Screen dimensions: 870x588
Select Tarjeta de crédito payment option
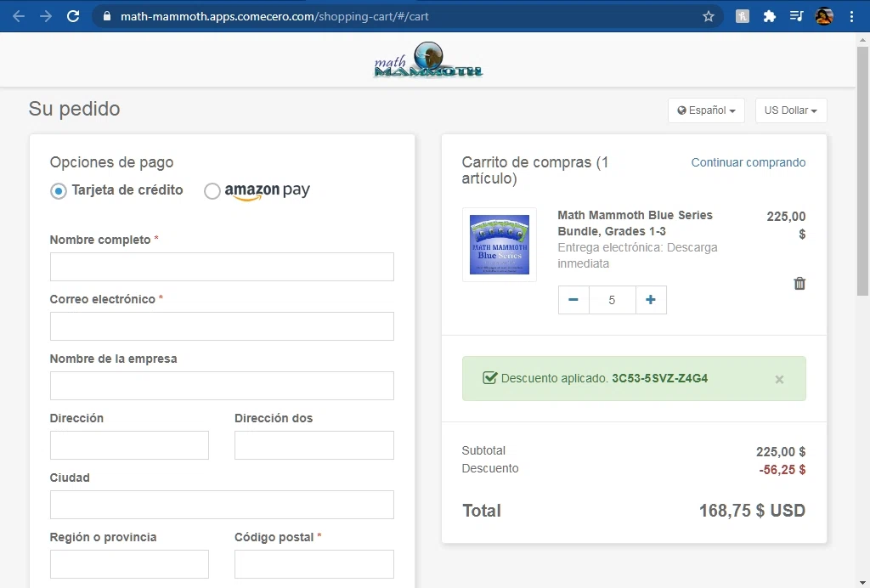click(59, 191)
